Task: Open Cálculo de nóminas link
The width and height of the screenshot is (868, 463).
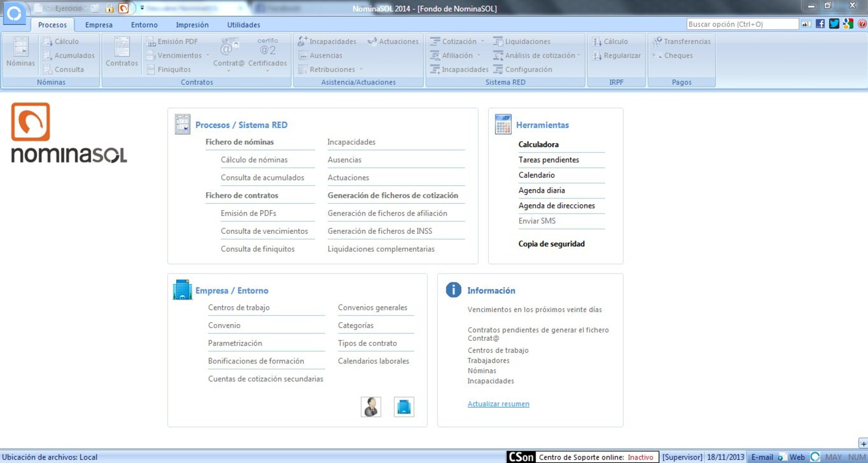Action: [x=254, y=160]
